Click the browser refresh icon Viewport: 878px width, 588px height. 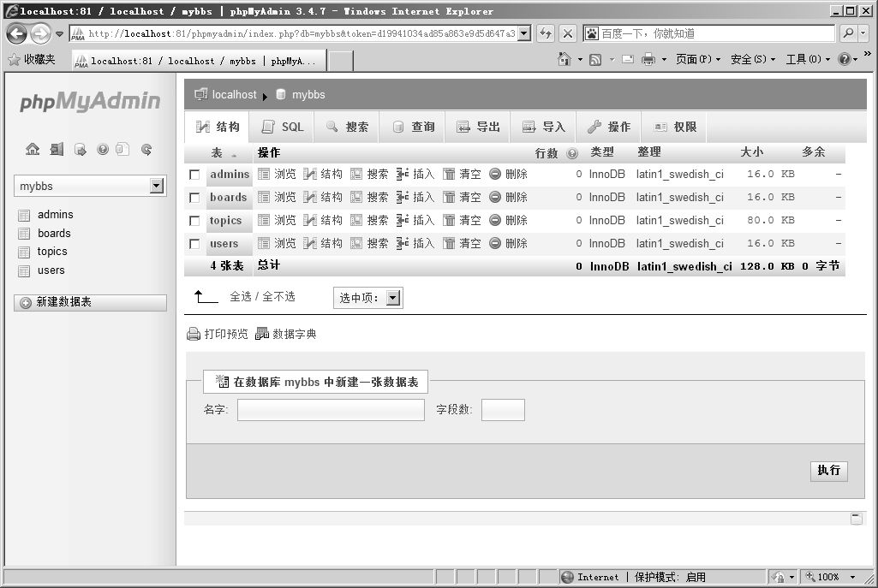pos(545,33)
